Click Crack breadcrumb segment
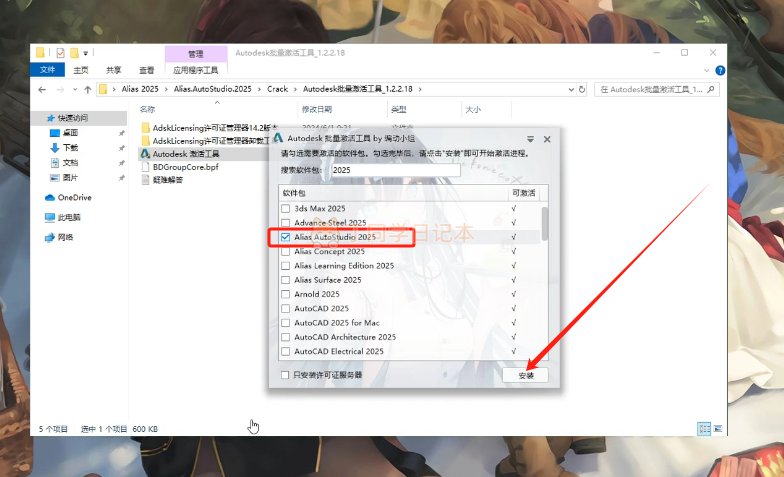The image size is (784, 477). tap(278, 89)
